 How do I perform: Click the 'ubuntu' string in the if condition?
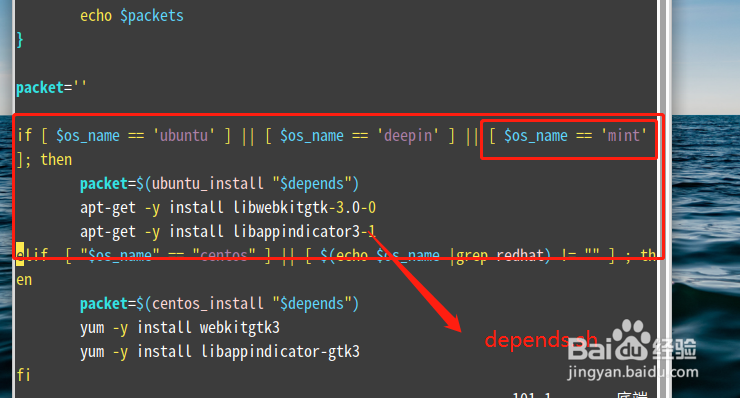pyautogui.click(x=184, y=136)
